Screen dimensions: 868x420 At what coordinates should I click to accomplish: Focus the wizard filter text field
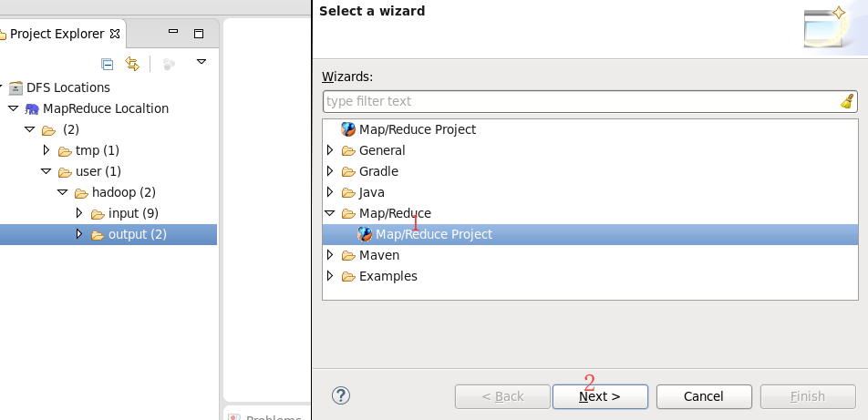(580, 101)
